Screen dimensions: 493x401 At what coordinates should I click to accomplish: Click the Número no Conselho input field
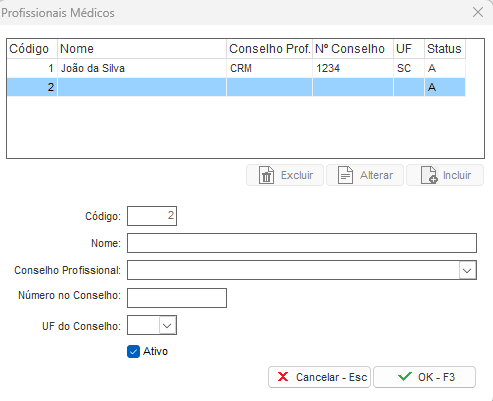coord(177,298)
